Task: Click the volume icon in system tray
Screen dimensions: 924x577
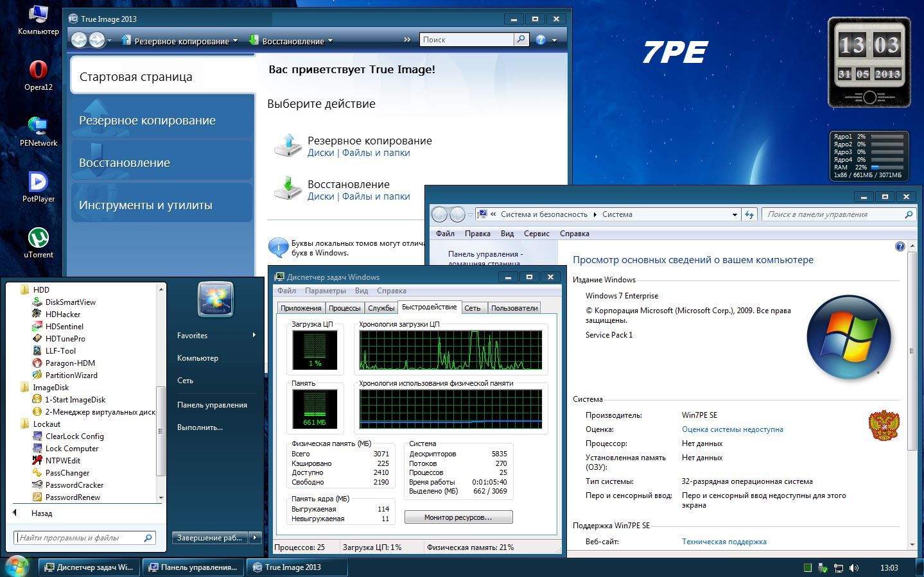Action: pyautogui.click(x=854, y=567)
